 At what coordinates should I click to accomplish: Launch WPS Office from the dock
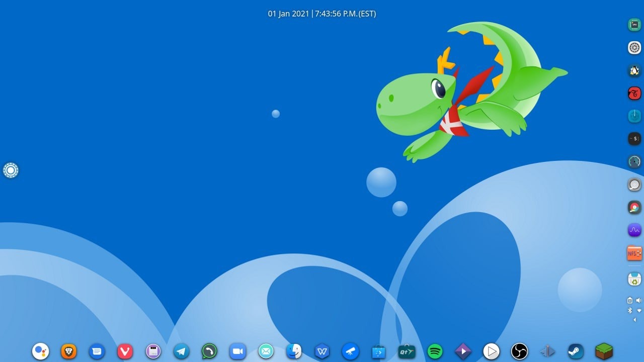322,351
